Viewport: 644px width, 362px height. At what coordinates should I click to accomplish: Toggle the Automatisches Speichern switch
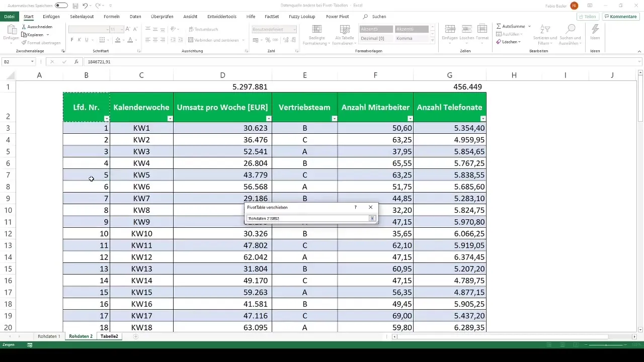pos(61,6)
